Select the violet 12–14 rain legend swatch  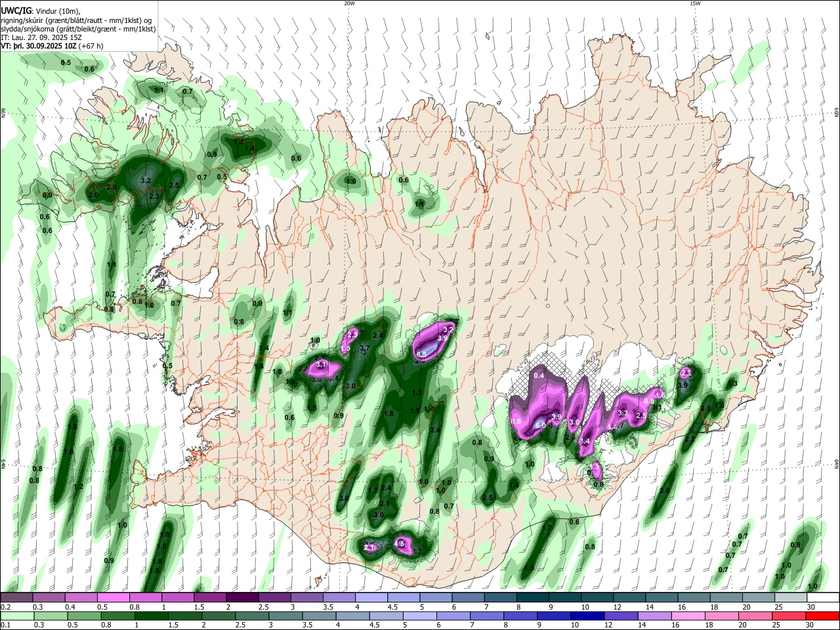tap(620, 615)
